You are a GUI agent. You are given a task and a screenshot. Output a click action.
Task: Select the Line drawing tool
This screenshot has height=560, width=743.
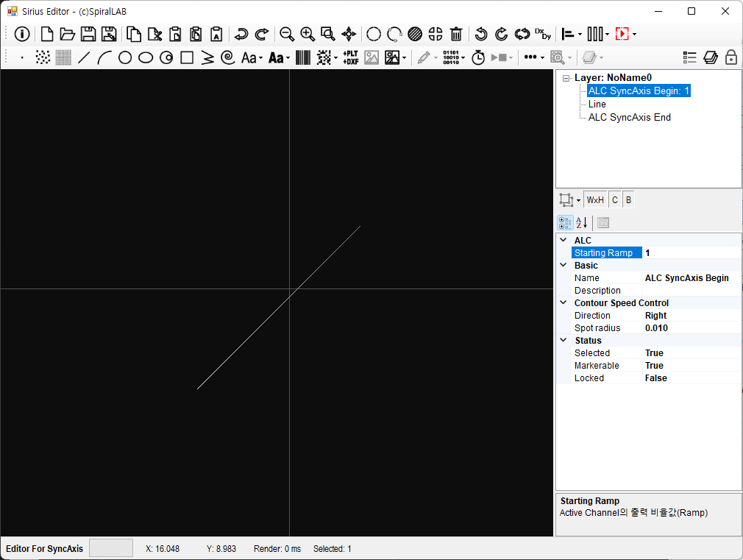84,58
